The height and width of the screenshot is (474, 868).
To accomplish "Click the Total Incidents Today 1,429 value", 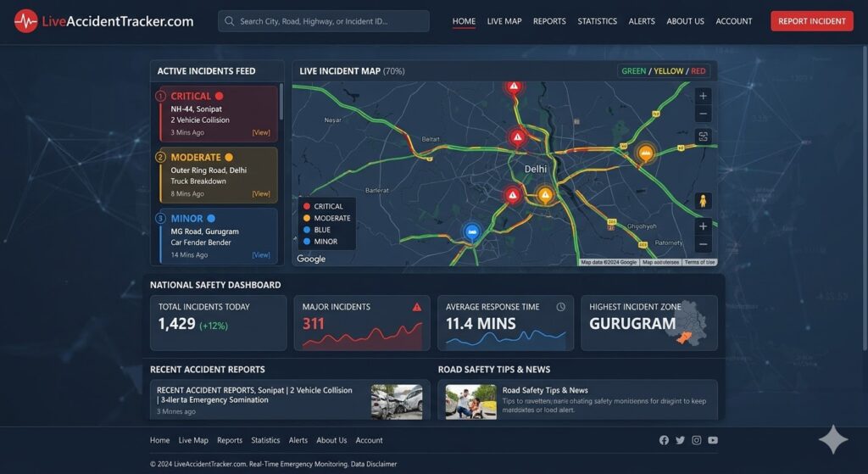I will point(176,324).
